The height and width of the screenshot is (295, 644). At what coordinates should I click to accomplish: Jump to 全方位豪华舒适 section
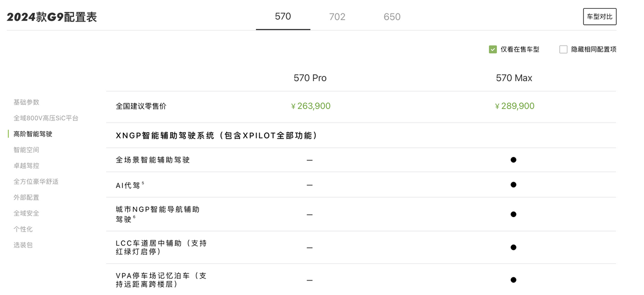pos(36,182)
